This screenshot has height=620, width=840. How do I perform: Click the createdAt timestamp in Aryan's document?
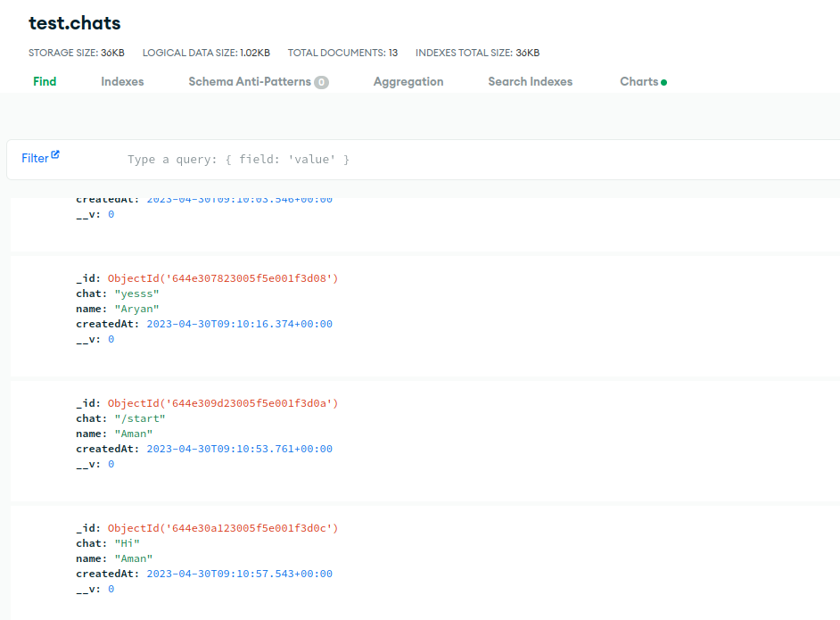click(238, 324)
